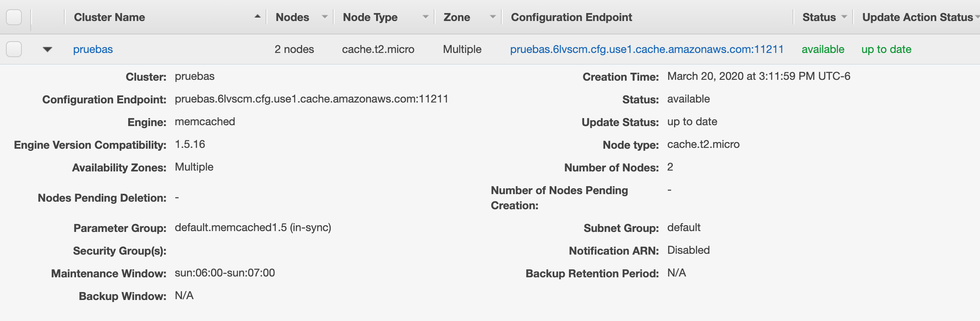Click the Cluster Name sort arrow
Image resolution: width=980 pixels, height=321 pixels.
coord(257,17)
